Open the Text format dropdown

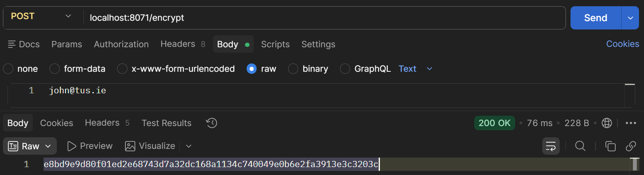415,69
